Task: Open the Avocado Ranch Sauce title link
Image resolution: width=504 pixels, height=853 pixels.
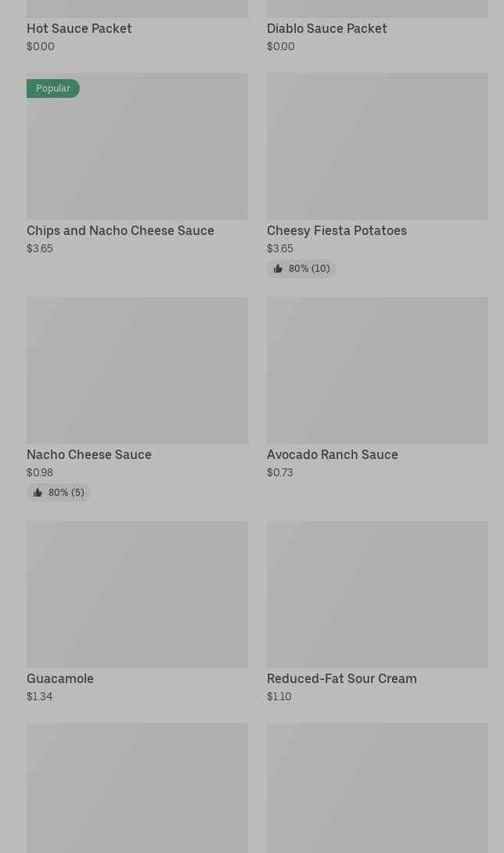Action: tap(332, 454)
